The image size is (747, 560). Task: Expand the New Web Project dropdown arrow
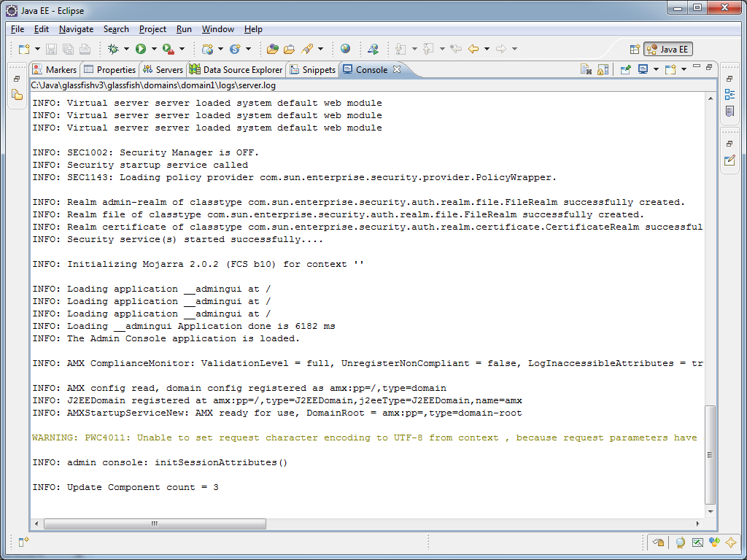coord(220,49)
